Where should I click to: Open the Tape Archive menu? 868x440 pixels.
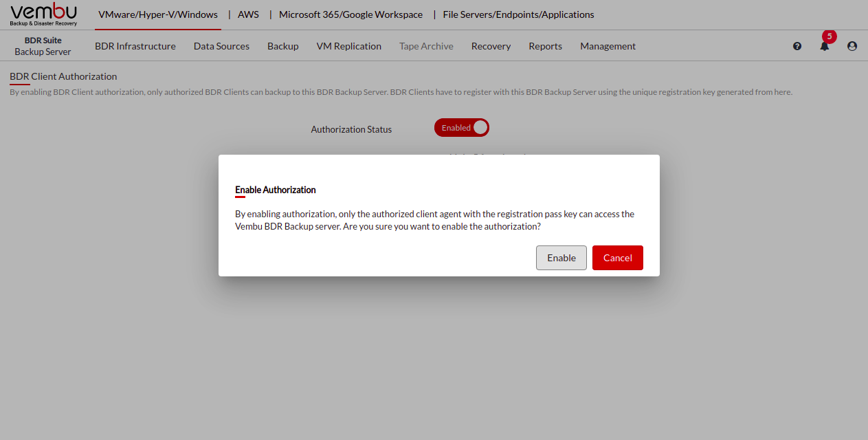[426, 46]
